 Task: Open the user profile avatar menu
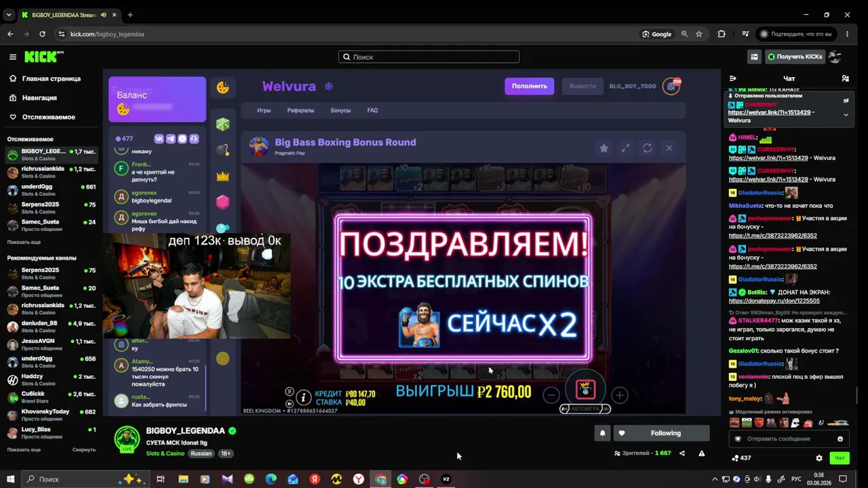(835, 57)
